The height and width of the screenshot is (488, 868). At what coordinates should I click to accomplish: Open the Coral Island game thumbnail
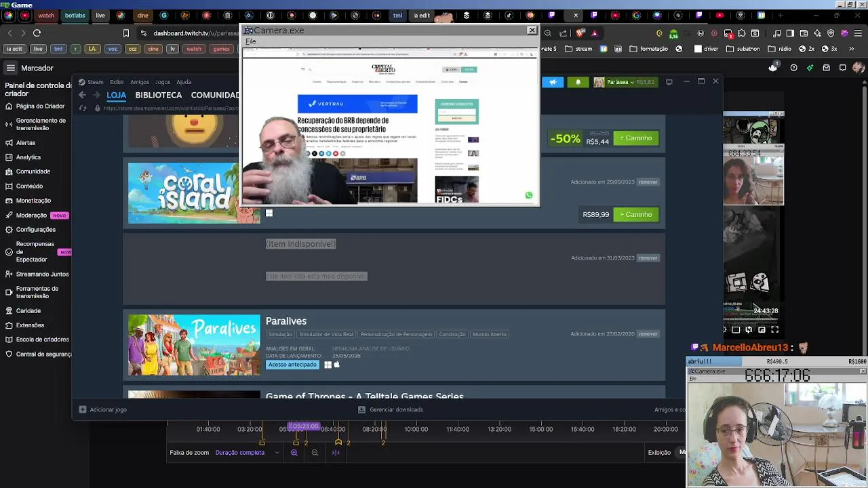click(x=194, y=193)
